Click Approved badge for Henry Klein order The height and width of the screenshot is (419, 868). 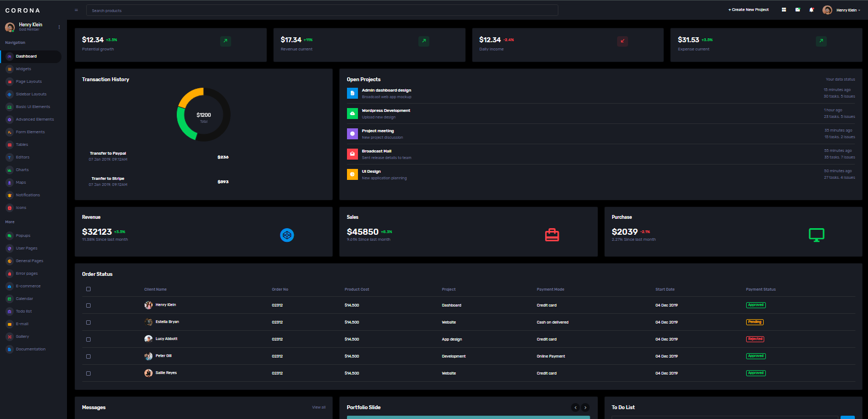pyautogui.click(x=756, y=305)
